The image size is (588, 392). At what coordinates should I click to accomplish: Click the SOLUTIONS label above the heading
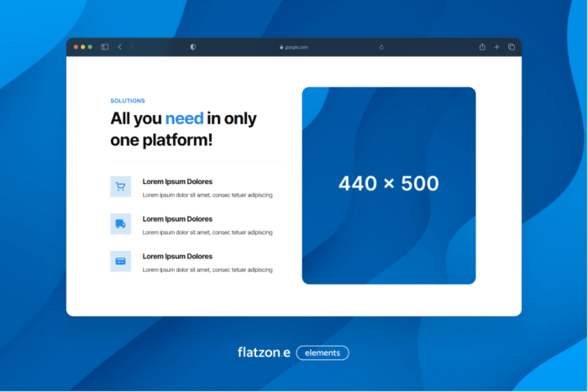tap(128, 101)
